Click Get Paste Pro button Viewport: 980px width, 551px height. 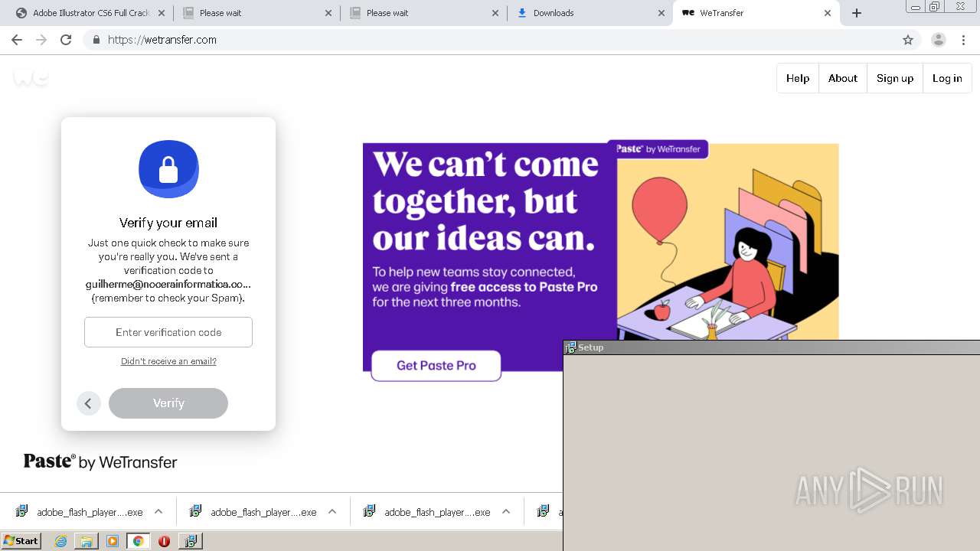coord(436,366)
